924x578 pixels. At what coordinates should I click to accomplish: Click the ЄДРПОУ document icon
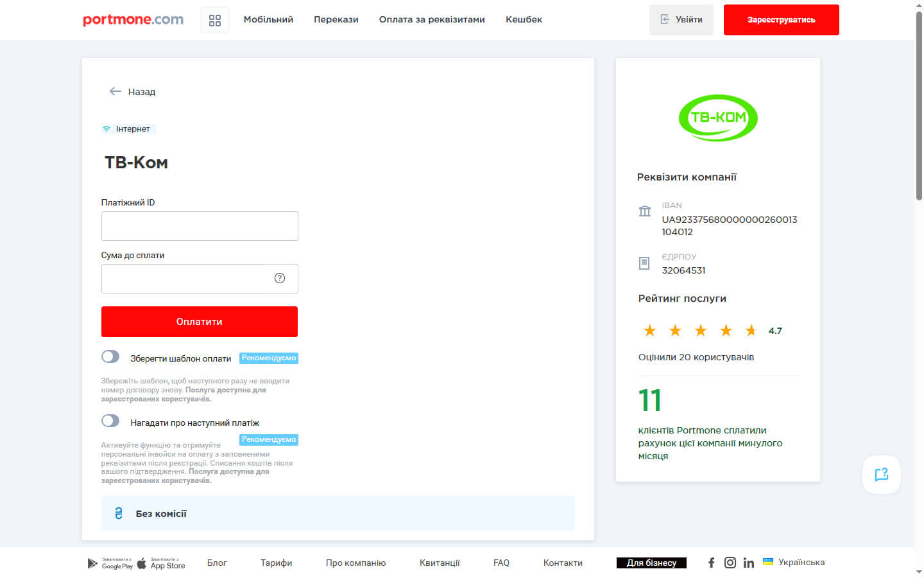(644, 263)
